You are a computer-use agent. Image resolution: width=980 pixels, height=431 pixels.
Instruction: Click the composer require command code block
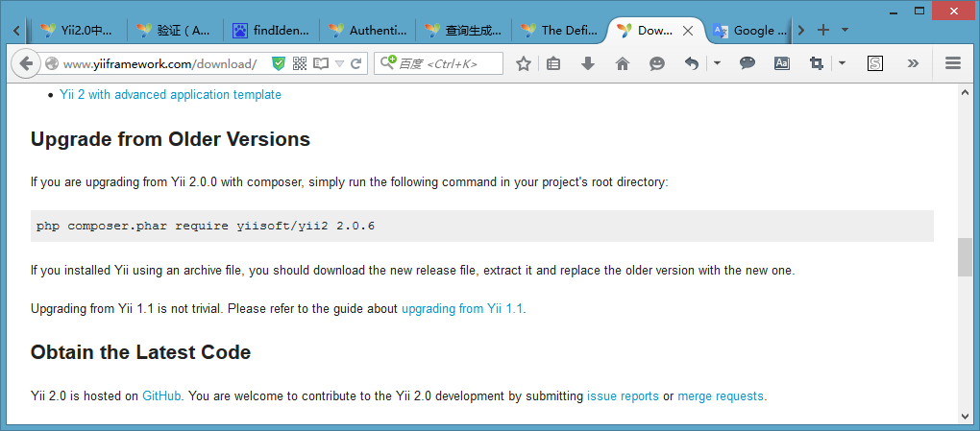tap(482, 227)
